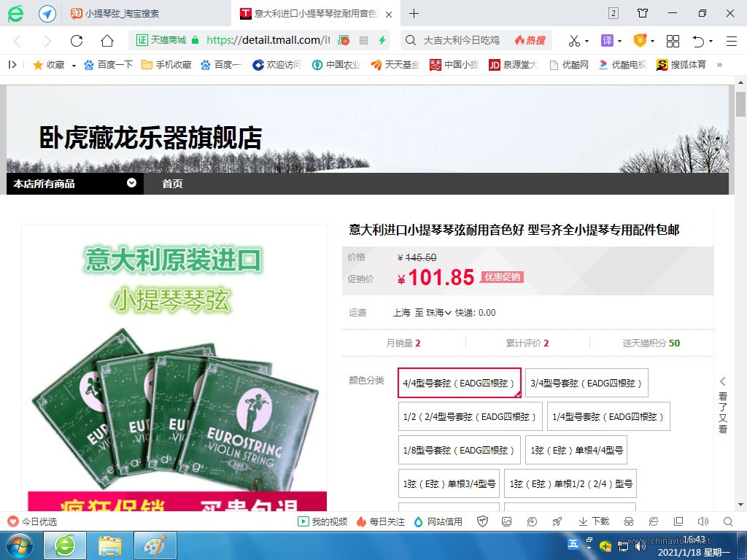Click the browser forward arrow
This screenshot has height=560, width=747.
(47, 41)
